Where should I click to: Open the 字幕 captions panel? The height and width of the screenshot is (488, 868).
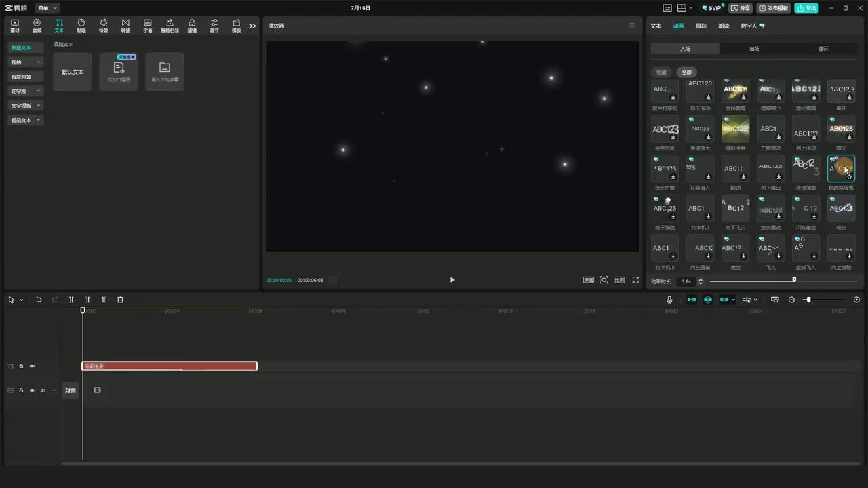(148, 26)
